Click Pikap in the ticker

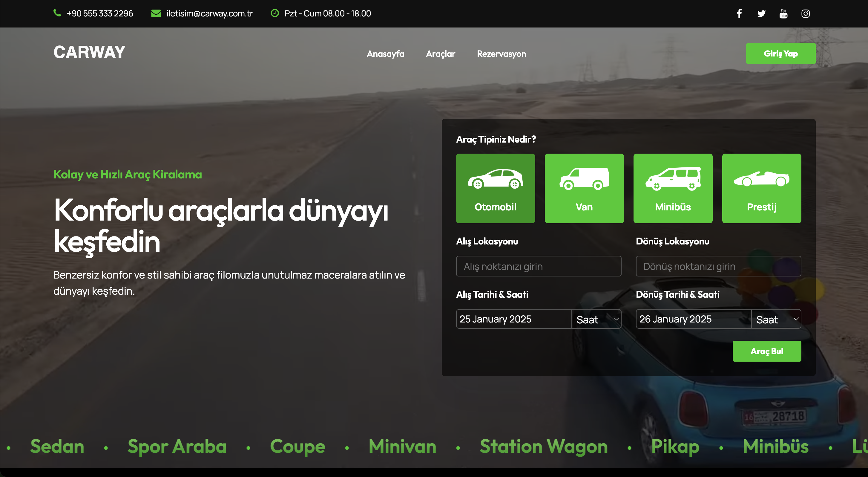(x=675, y=447)
